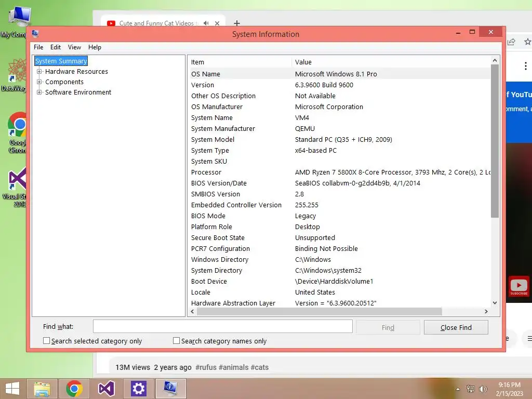Click the scroll down arrow of details pane
Screen dimensions: 532x399
click(x=495, y=303)
